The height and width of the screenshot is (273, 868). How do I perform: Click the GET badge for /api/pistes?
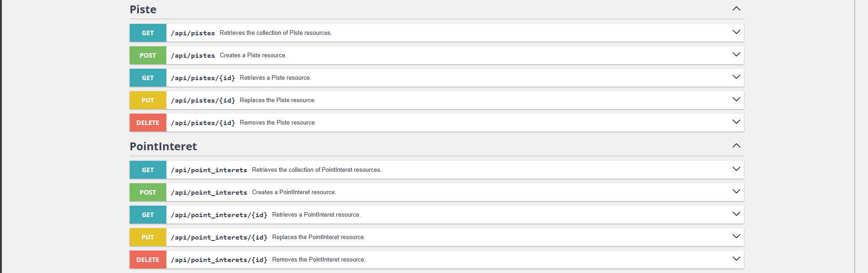pos(148,33)
